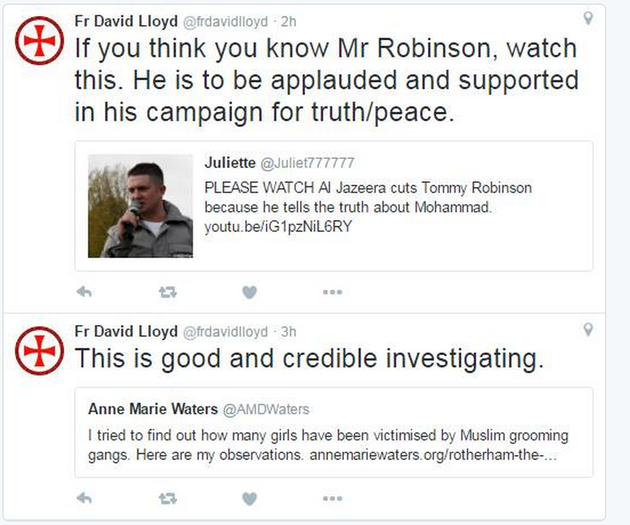Image resolution: width=630 pixels, height=525 pixels.
Task: Visit @AMDWaters profile handle
Action: pos(266,409)
